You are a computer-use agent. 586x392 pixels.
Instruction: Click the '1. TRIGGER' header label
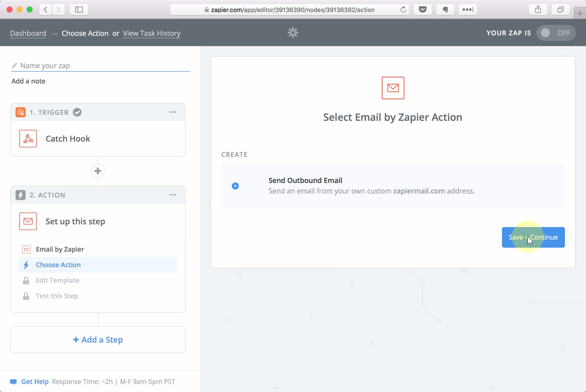pyautogui.click(x=49, y=112)
